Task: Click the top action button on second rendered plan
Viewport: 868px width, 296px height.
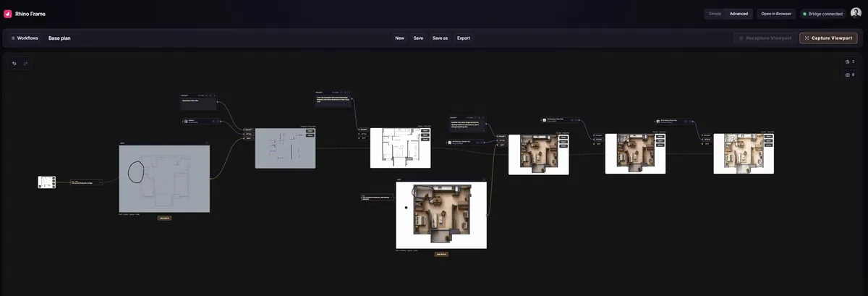Action: tap(660, 136)
